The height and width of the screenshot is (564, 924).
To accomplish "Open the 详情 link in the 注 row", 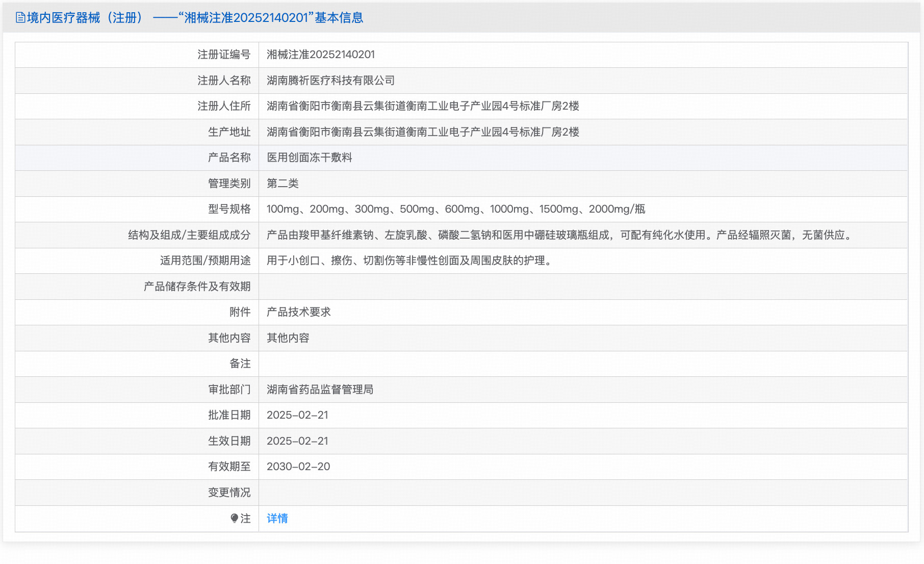I will tap(277, 518).
